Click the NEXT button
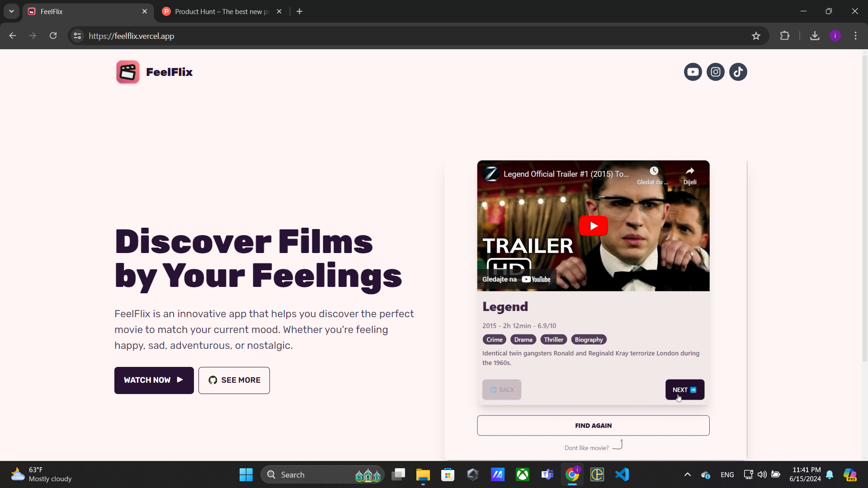 (684, 389)
